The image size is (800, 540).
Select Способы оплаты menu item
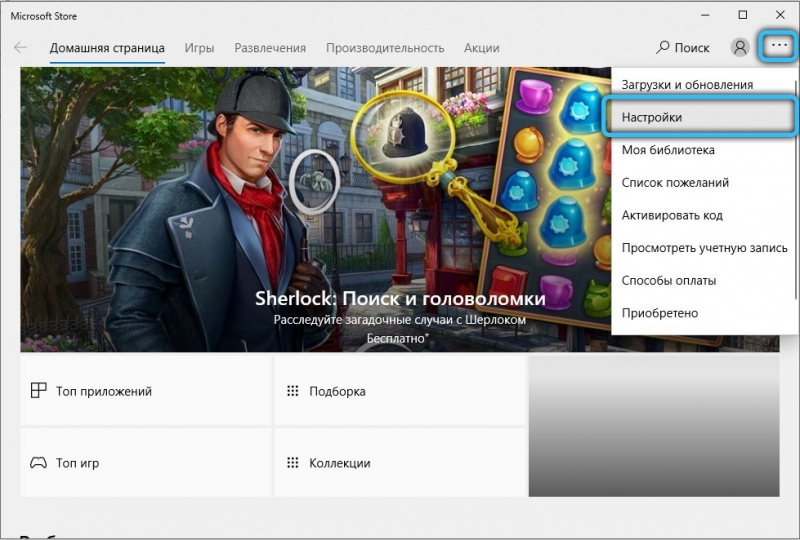coord(704,281)
